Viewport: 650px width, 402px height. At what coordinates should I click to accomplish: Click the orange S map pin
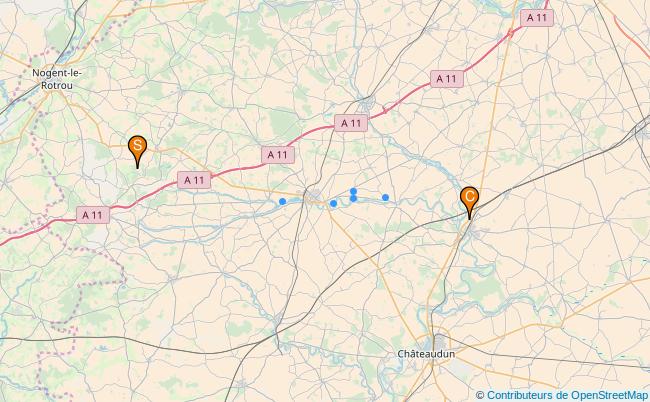pos(138,151)
